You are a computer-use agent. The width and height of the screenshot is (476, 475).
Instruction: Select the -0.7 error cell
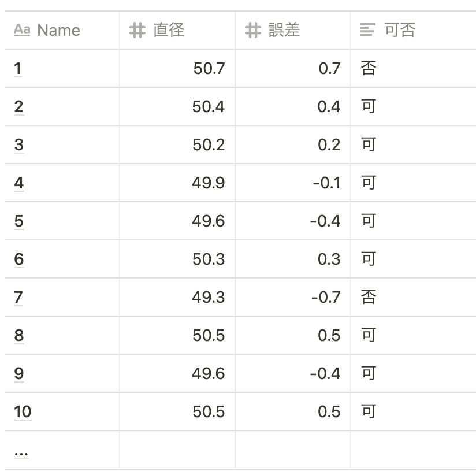[x=293, y=297]
